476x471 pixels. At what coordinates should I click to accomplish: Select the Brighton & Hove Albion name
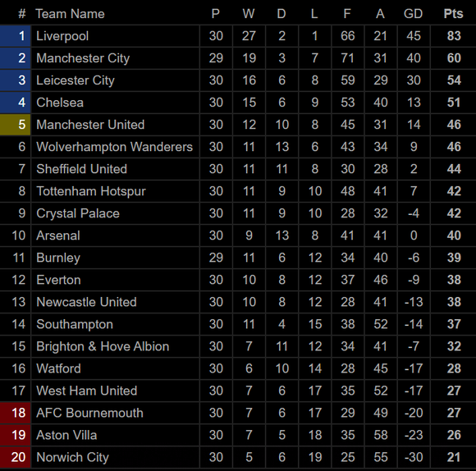[x=103, y=346]
